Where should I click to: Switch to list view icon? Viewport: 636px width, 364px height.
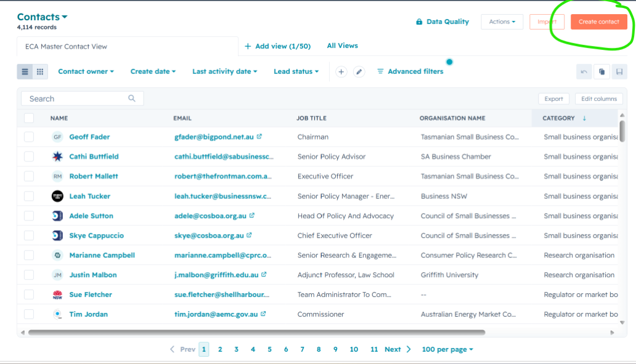[25, 71]
